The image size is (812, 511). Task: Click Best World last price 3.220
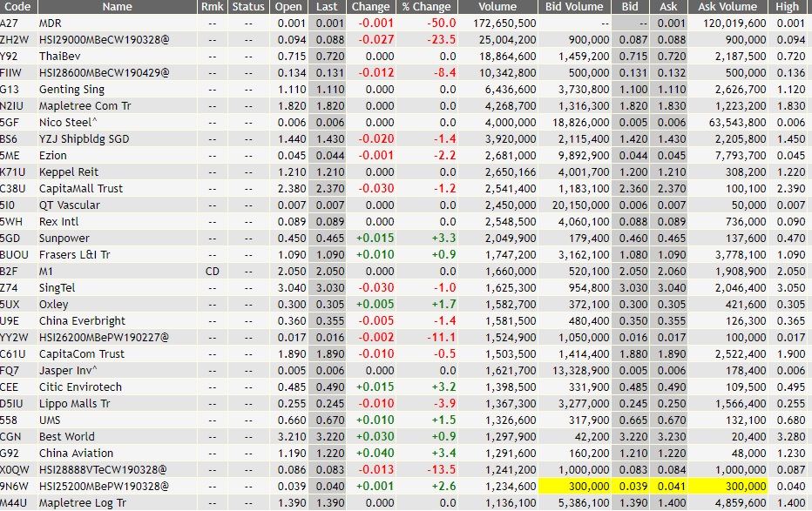click(x=330, y=437)
